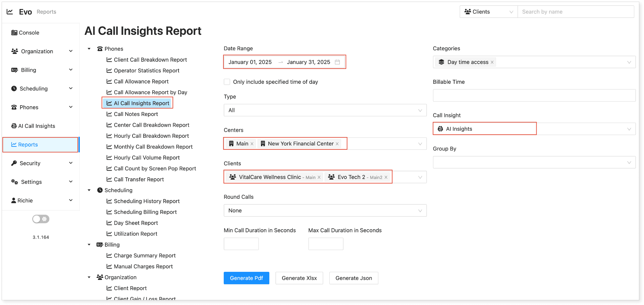Open AI Call Insights sidebar item
Image resolution: width=644 pixels, height=305 pixels.
pyautogui.click(x=40, y=126)
